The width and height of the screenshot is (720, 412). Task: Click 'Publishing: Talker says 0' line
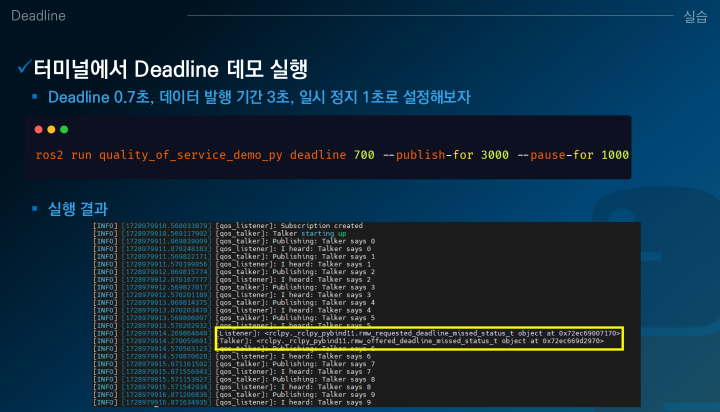coord(234,241)
